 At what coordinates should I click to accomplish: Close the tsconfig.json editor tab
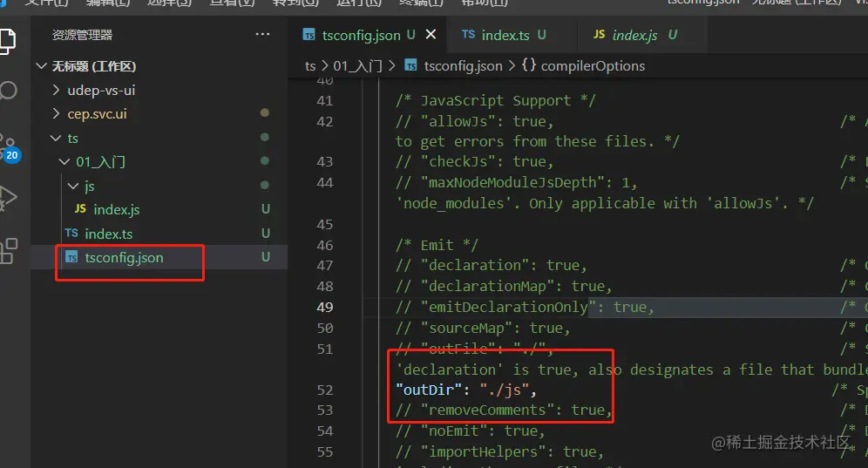tap(431, 34)
